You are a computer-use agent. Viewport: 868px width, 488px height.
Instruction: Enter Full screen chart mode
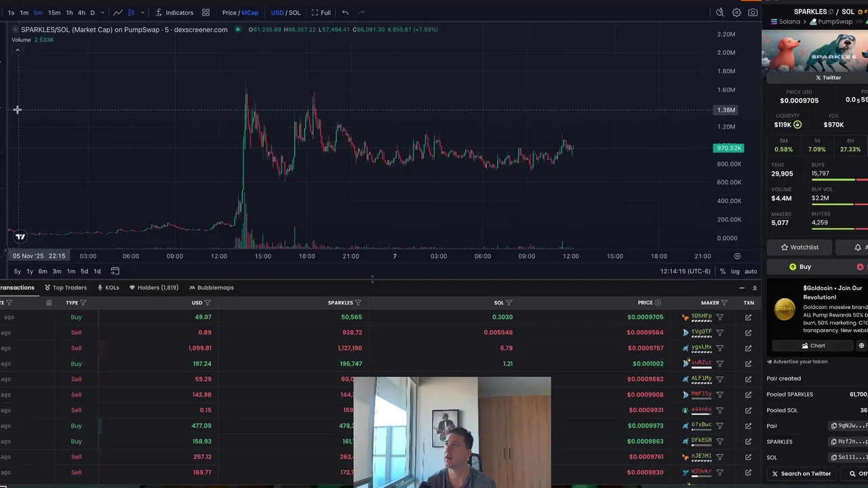(x=321, y=12)
